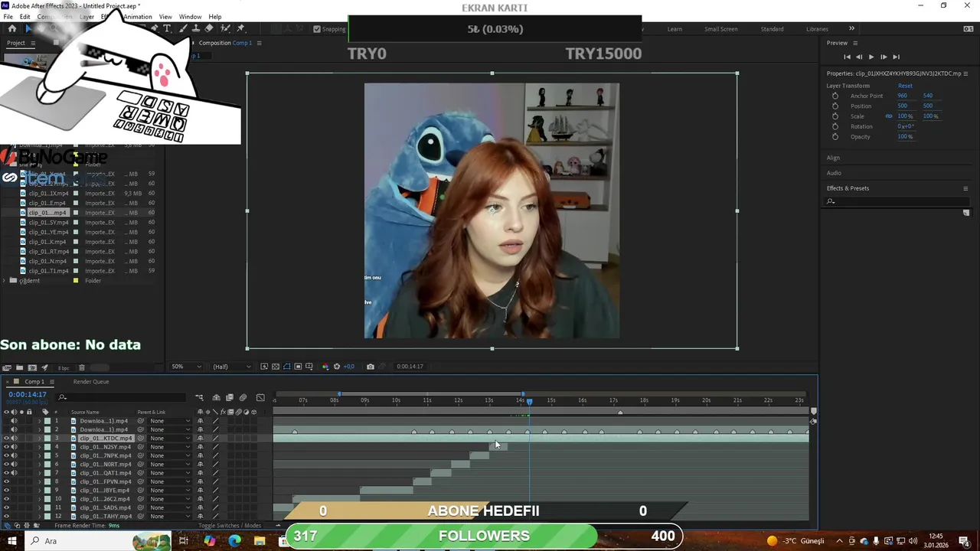Select the Selection arrow tool
The height and width of the screenshot is (551, 980).
(28, 28)
